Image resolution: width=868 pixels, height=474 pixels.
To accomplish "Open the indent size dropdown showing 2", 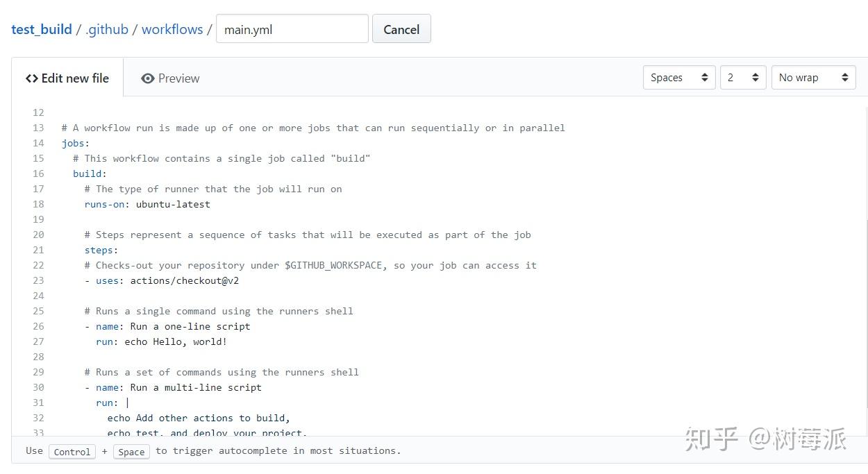I will 742,77.
